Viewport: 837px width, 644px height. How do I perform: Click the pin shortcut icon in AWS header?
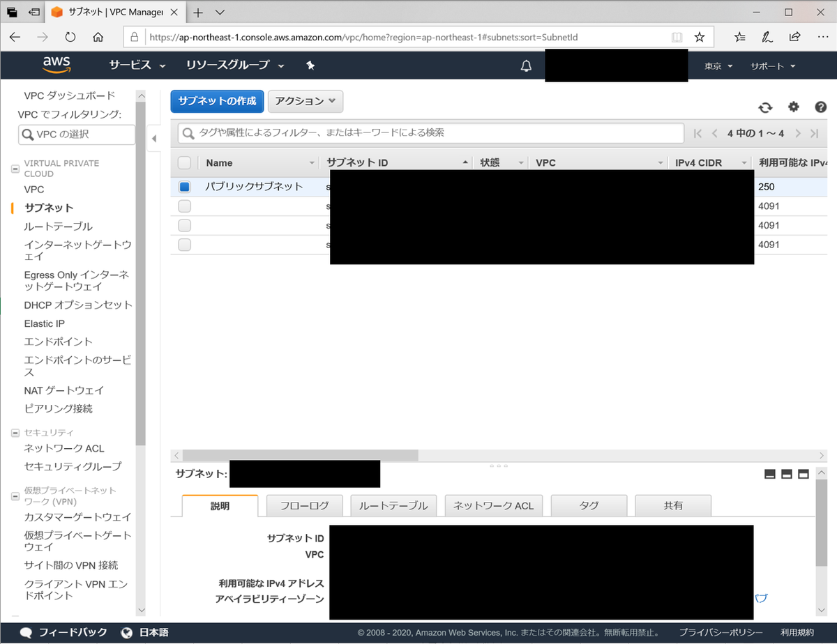click(310, 66)
